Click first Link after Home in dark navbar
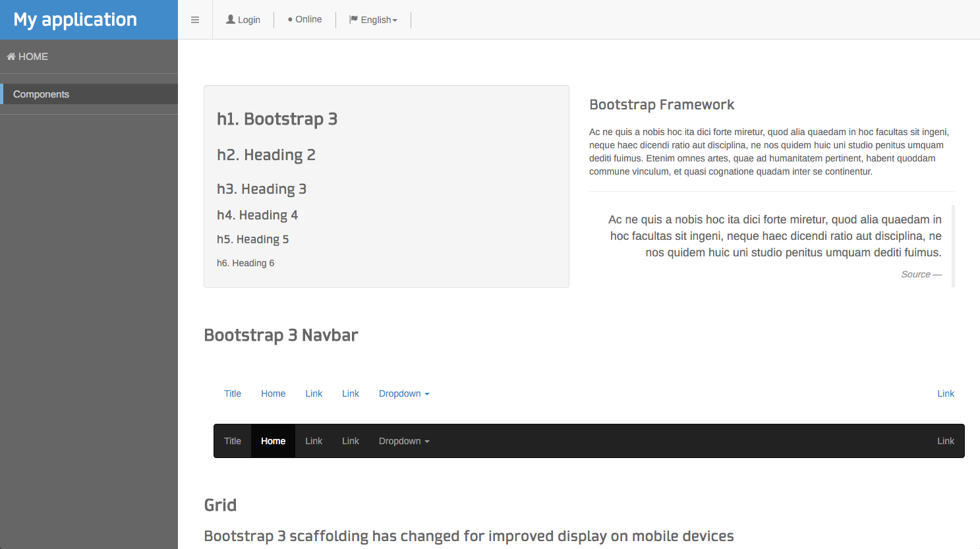Viewport: 980px width, 549px height. pyautogui.click(x=314, y=441)
